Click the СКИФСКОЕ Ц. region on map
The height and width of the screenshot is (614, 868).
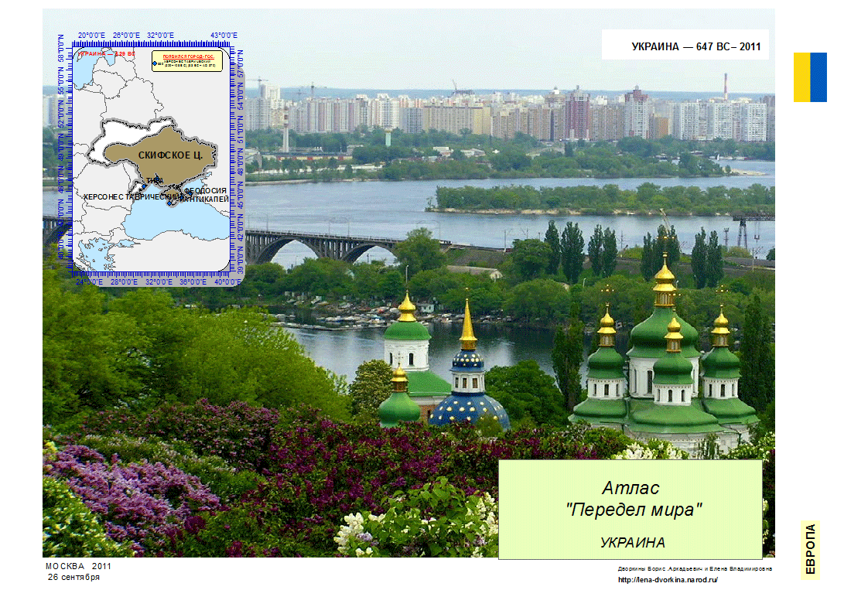(170, 155)
